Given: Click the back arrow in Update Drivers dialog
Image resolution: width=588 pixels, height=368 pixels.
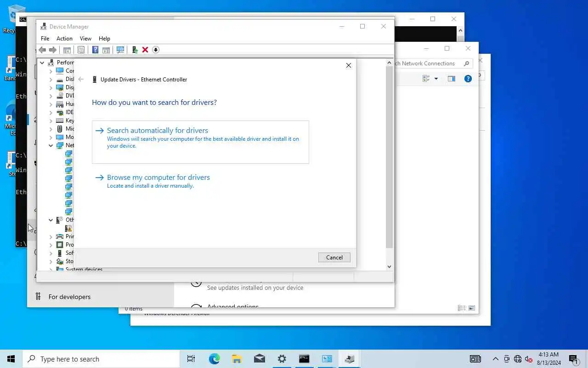Looking at the screenshot, I should pos(81,80).
